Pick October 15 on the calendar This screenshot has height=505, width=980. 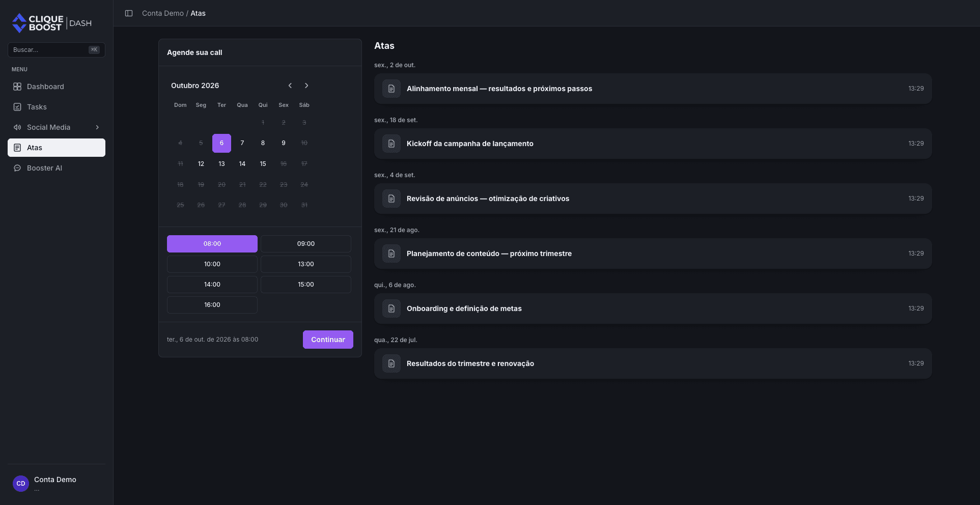click(x=263, y=164)
